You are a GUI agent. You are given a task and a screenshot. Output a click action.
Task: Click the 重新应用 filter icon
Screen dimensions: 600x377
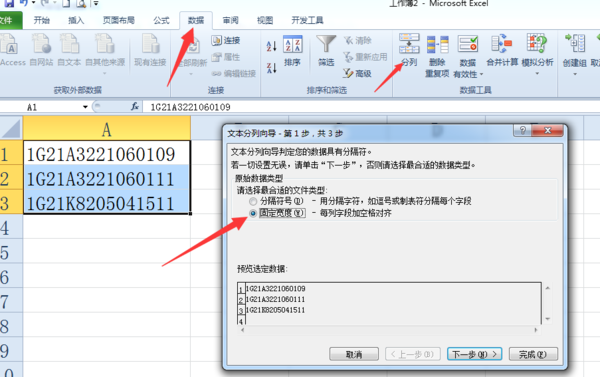(365, 57)
